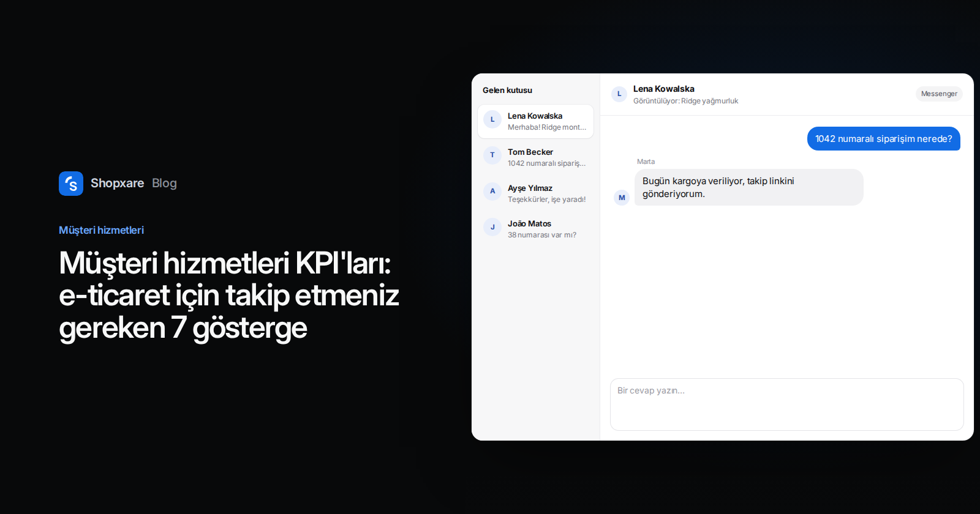Click the Messenger channel badge
The width and height of the screenshot is (980, 514).
939,94
